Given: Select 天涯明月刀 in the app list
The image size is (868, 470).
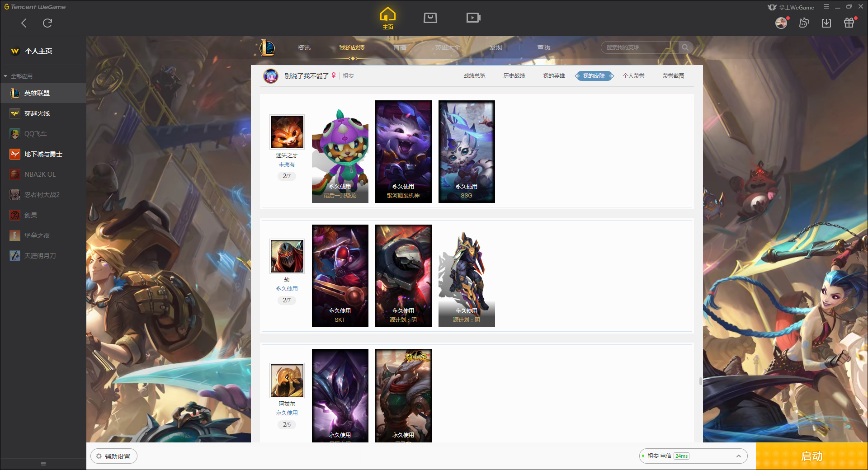Looking at the screenshot, I should click(43, 256).
